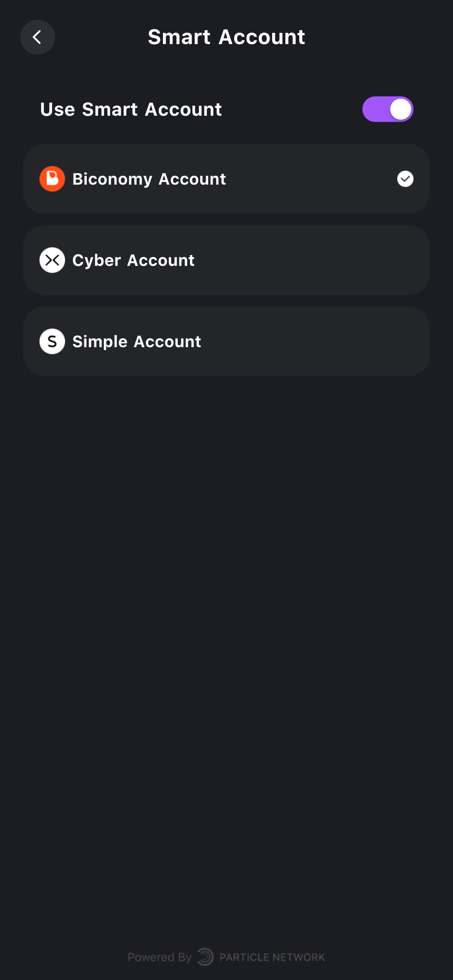The height and width of the screenshot is (980, 453).
Task: Pick the Simple Account option
Action: click(226, 341)
